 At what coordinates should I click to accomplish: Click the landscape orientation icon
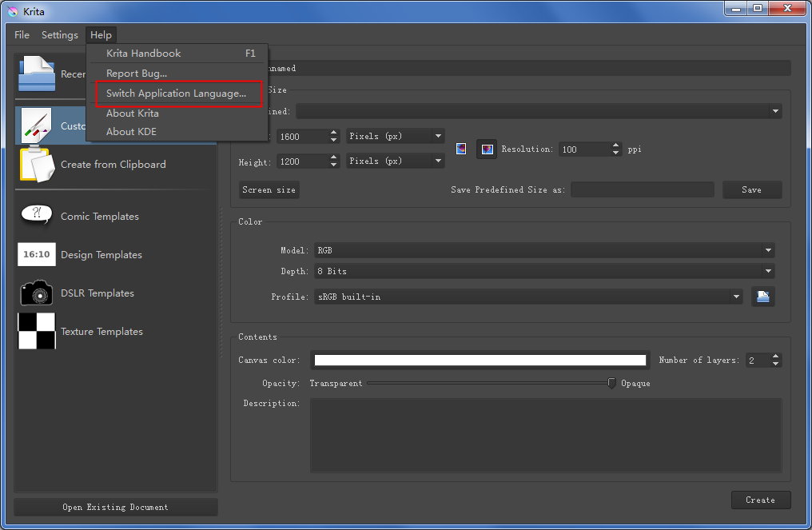pyautogui.click(x=487, y=149)
